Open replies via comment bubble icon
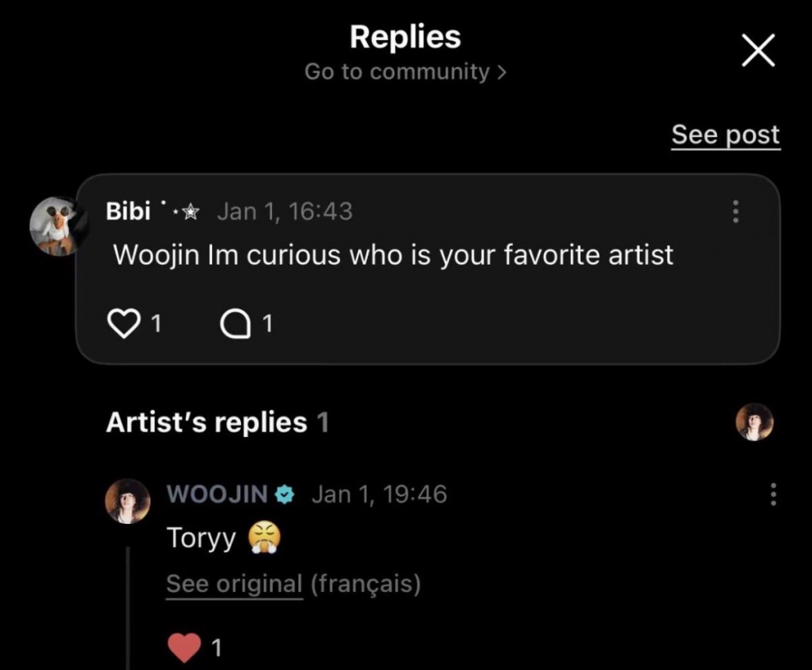Screen dimensions: 812x670 point(235,324)
